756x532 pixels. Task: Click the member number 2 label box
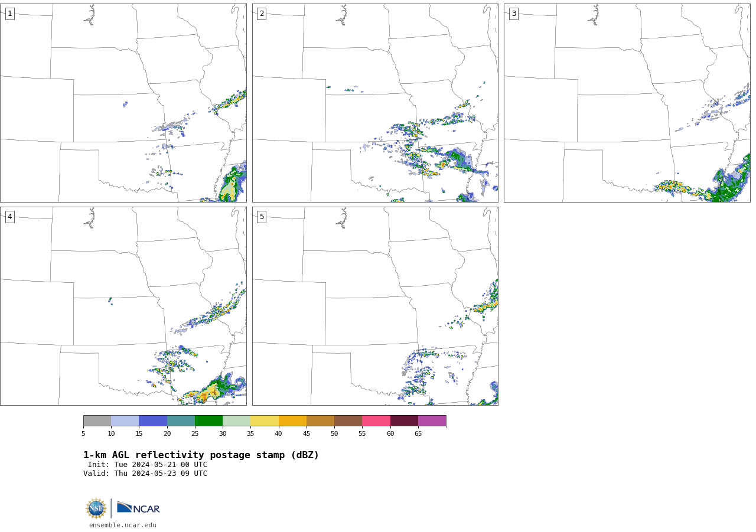[x=262, y=14]
